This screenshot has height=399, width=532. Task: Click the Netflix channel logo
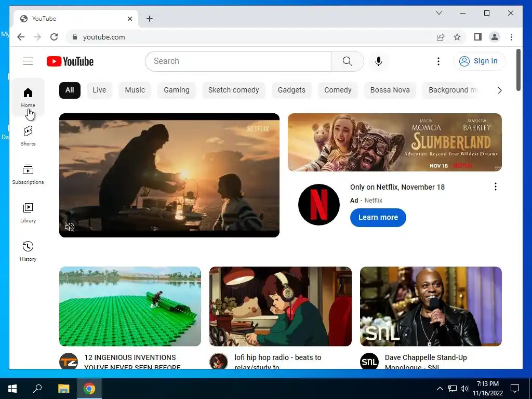[x=318, y=205]
